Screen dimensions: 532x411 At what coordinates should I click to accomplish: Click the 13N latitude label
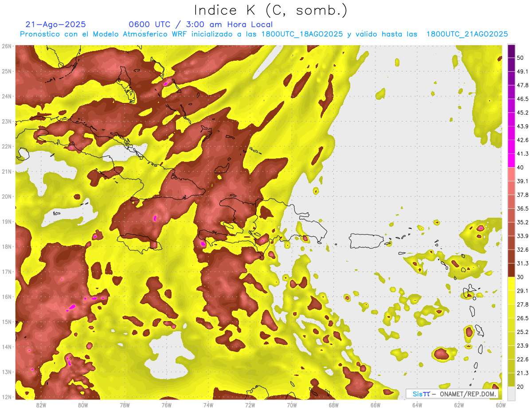(x=7, y=372)
